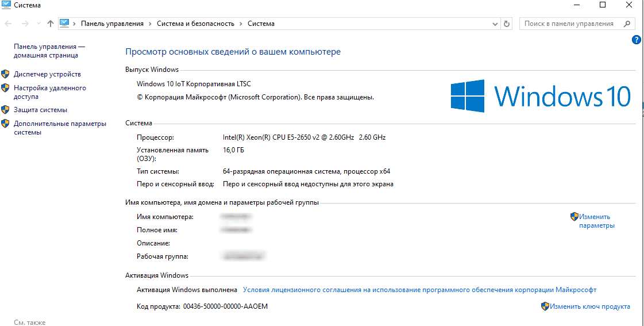Click shield icon beside 'Дополнительные параметры системы'
This screenshot has height=326, width=644.
[x=5, y=124]
